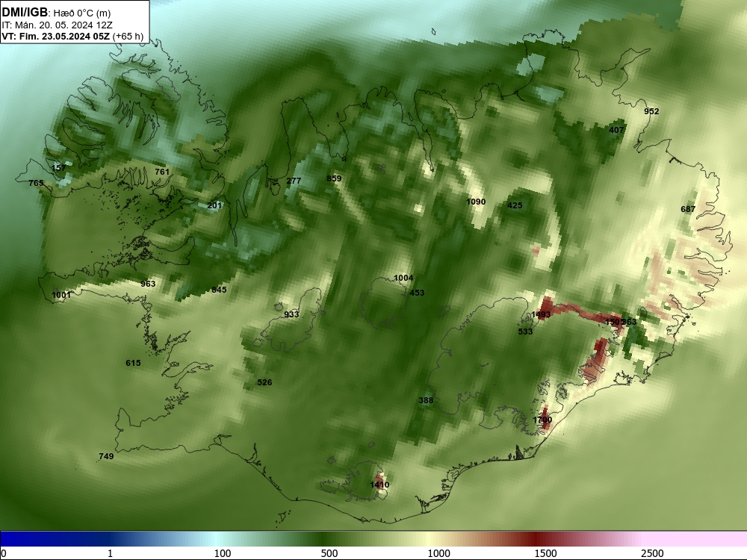Click the 687 value on the east coast

coord(688,209)
